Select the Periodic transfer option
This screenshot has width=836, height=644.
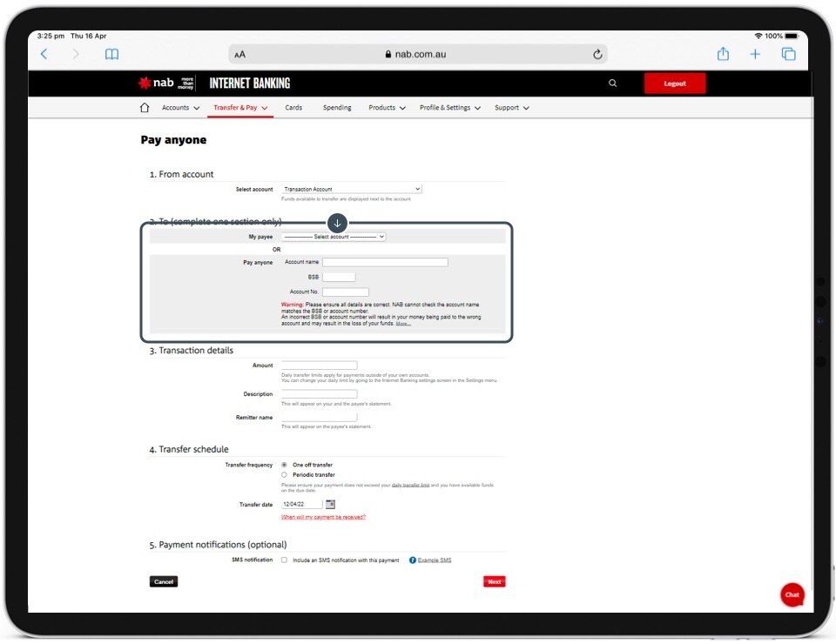[x=284, y=475]
